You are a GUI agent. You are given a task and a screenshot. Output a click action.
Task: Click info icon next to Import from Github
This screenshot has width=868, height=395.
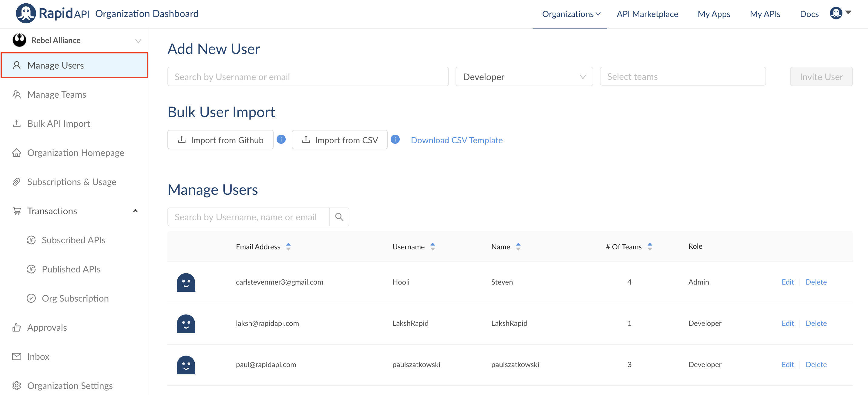281,139
